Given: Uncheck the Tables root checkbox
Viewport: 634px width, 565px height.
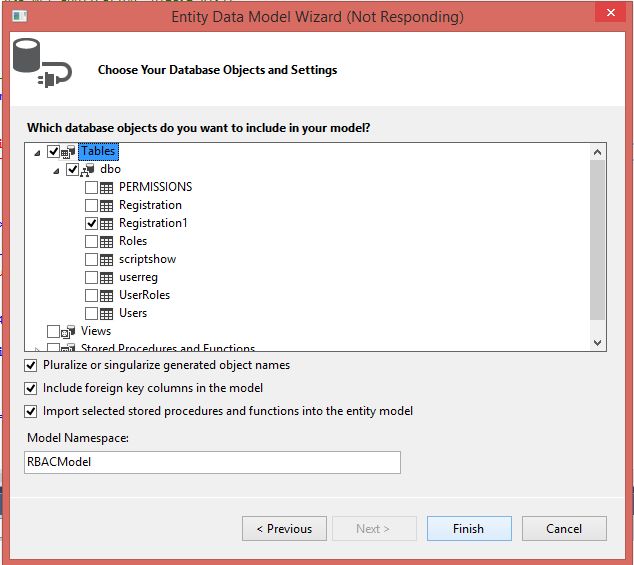Looking at the screenshot, I should 53,151.
